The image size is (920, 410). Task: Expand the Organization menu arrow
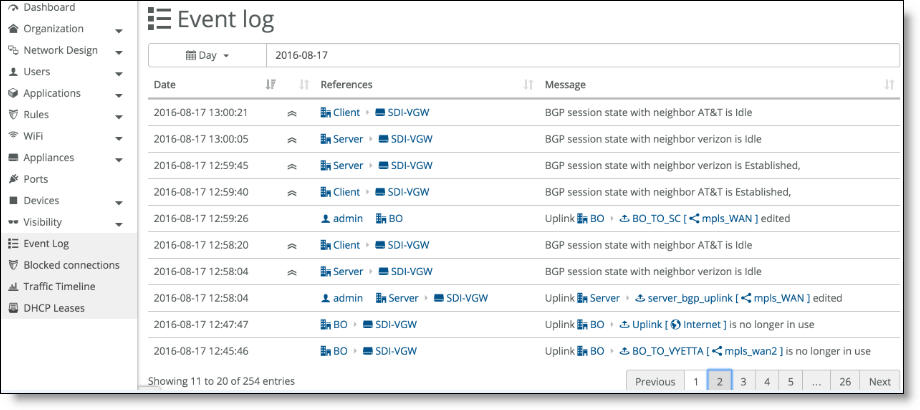point(119,31)
